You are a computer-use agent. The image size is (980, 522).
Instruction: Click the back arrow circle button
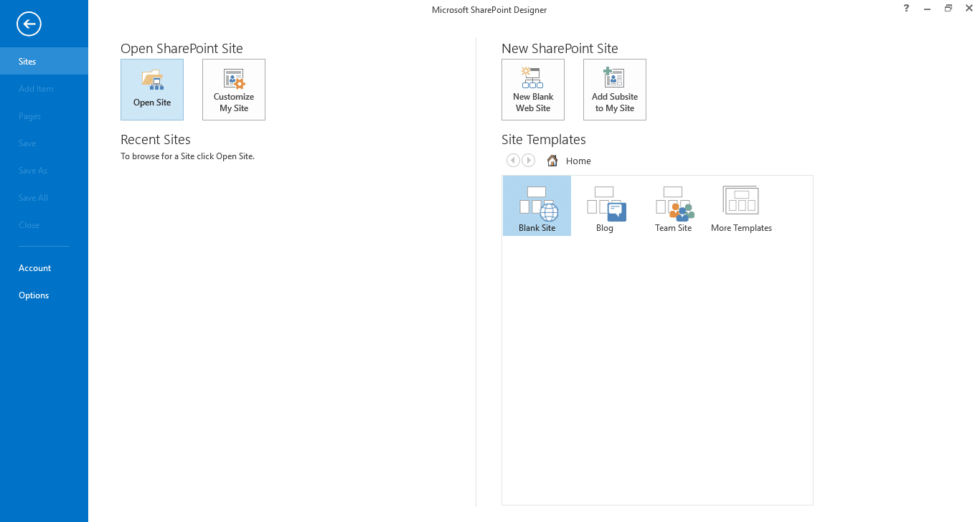click(x=29, y=24)
